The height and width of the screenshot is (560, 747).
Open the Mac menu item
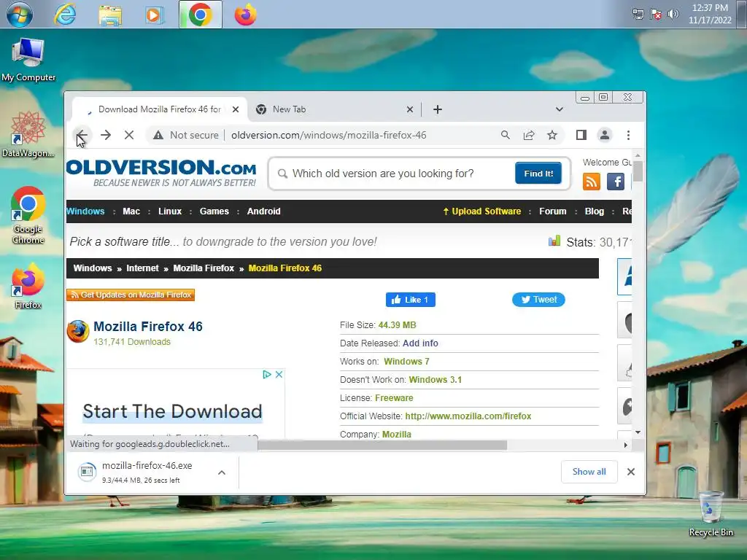[x=131, y=211]
